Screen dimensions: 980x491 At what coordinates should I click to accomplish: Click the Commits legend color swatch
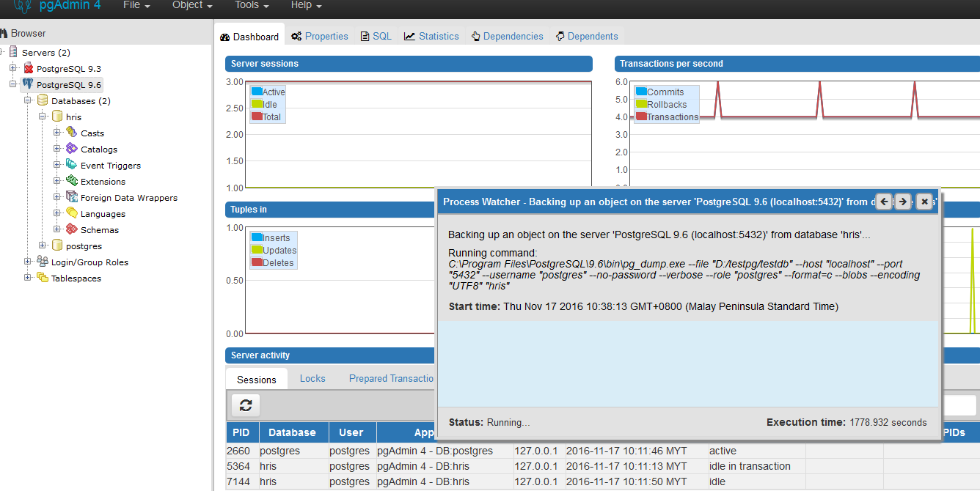point(641,92)
